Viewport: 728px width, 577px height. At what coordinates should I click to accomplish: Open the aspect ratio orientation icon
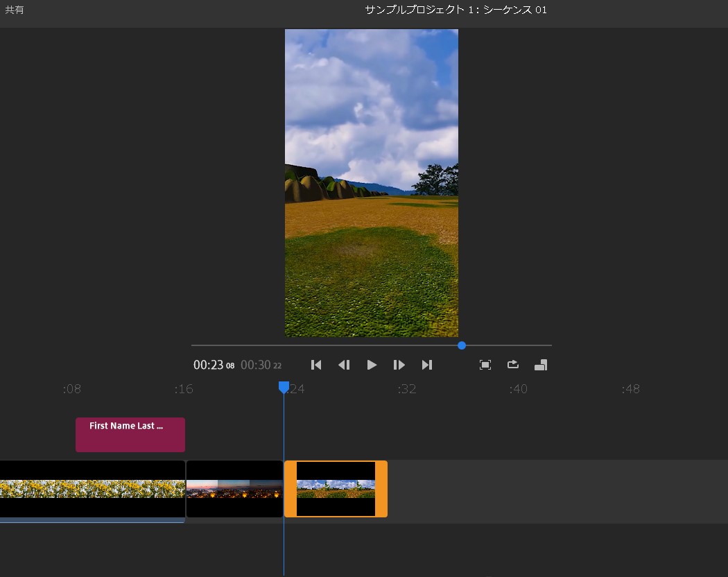click(x=541, y=365)
